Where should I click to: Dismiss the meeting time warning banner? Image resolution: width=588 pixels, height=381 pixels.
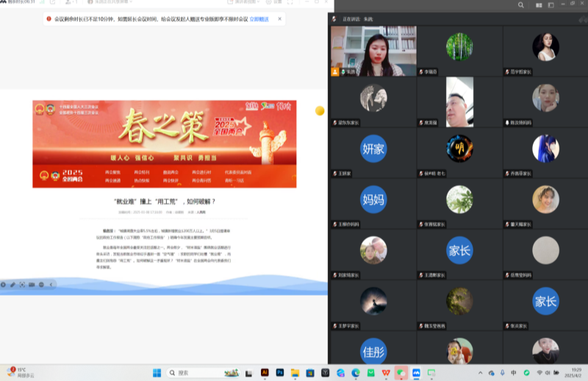279,19
